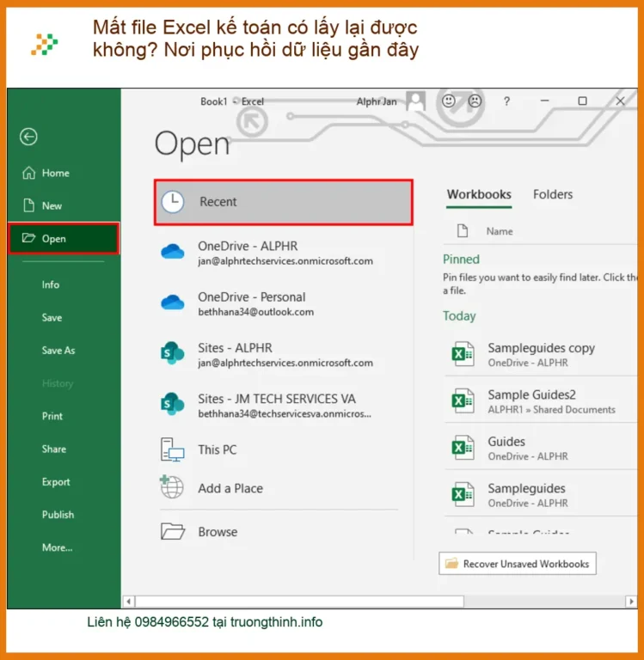Click the Recent clock icon
Screen dimensions: 644x660
tap(173, 202)
